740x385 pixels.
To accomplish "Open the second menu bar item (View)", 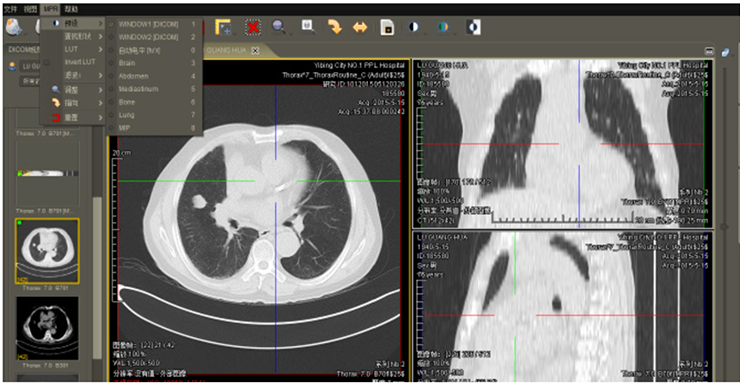I will [30, 9].
